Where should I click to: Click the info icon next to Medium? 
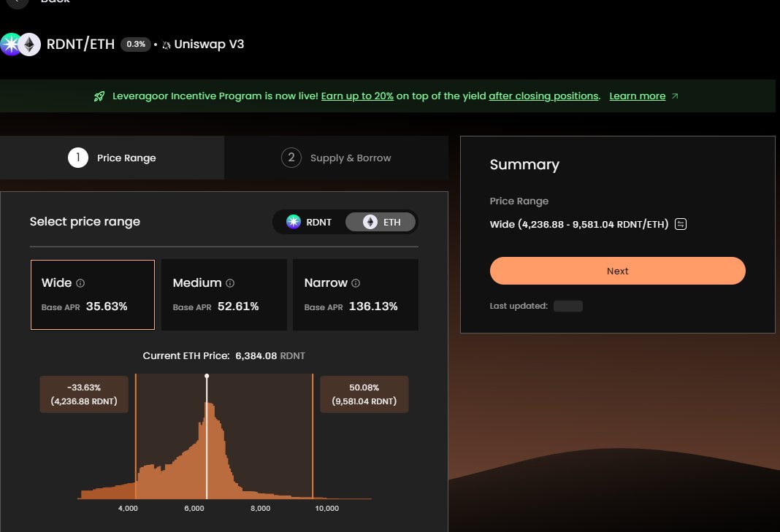click(230, 283)
